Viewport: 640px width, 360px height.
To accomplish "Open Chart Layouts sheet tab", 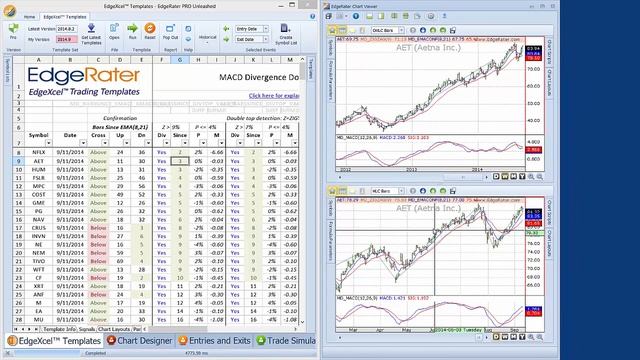I will (x=114, y=329).
